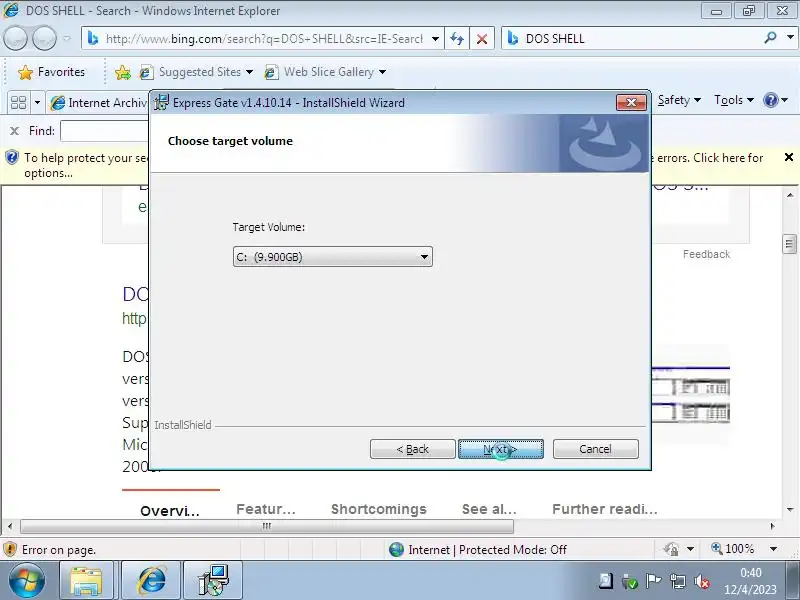Cancel the Express Gate installation
800x600 pixels.
(595, 449)
